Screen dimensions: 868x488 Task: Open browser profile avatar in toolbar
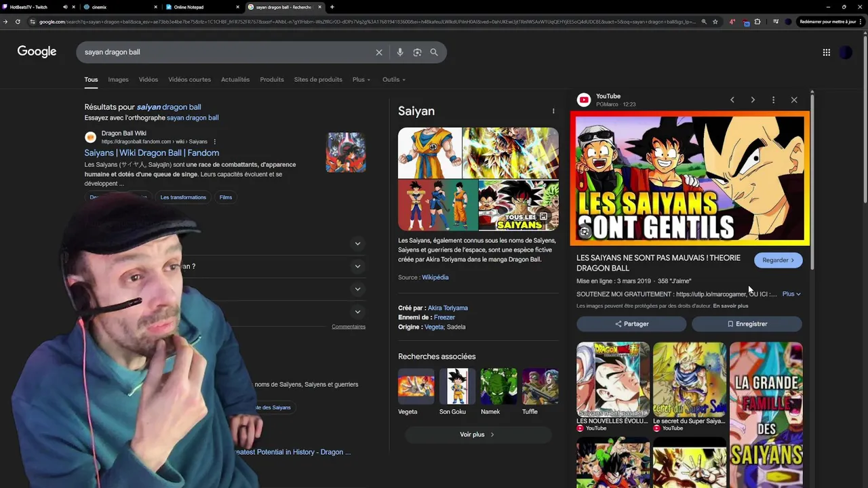pyautogui.click(x=788, y=22)
